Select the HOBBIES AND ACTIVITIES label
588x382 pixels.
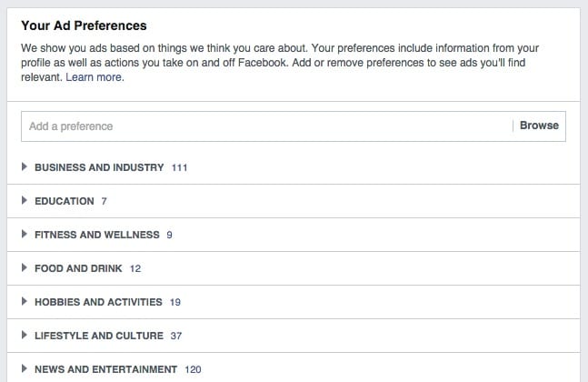[x=98, y=302]
